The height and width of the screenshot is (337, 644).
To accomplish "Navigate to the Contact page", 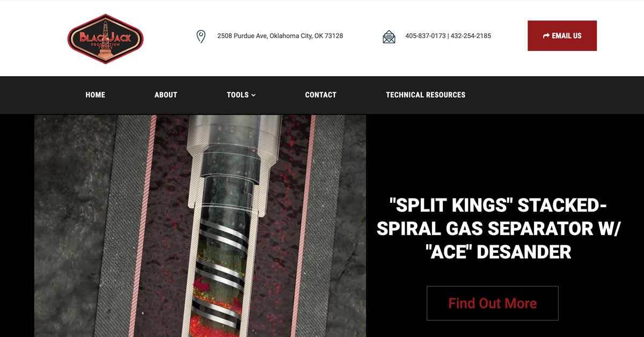I will coord(321,95).
